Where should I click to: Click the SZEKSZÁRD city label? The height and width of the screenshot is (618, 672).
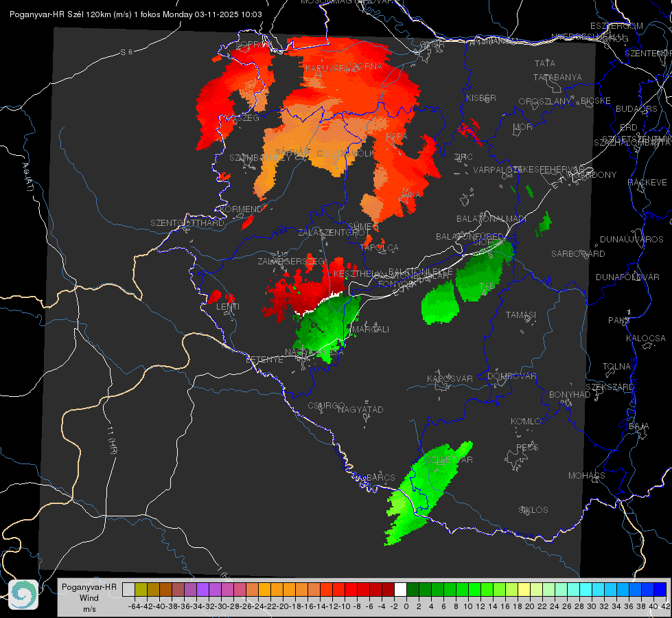(610, 387)
